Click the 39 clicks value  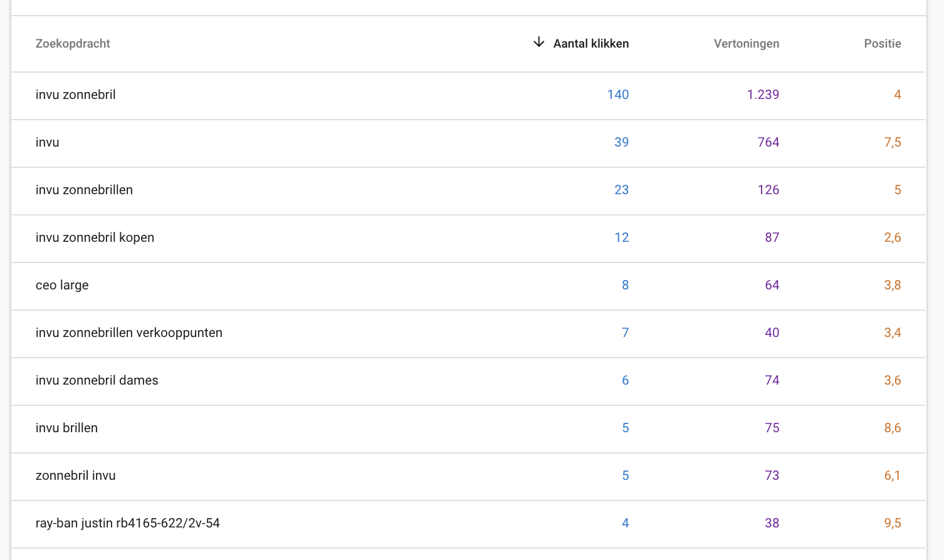pyautogui.click(x=621, y=142)
